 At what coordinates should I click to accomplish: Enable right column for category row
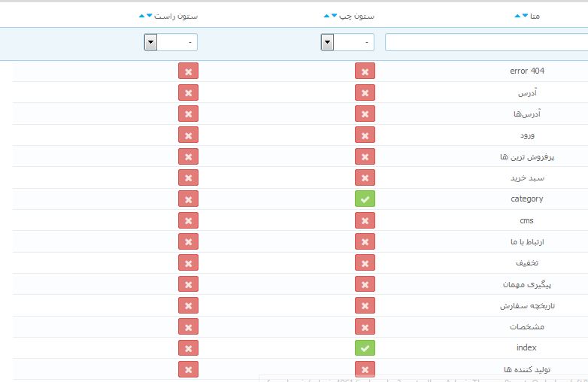[188, 199]
